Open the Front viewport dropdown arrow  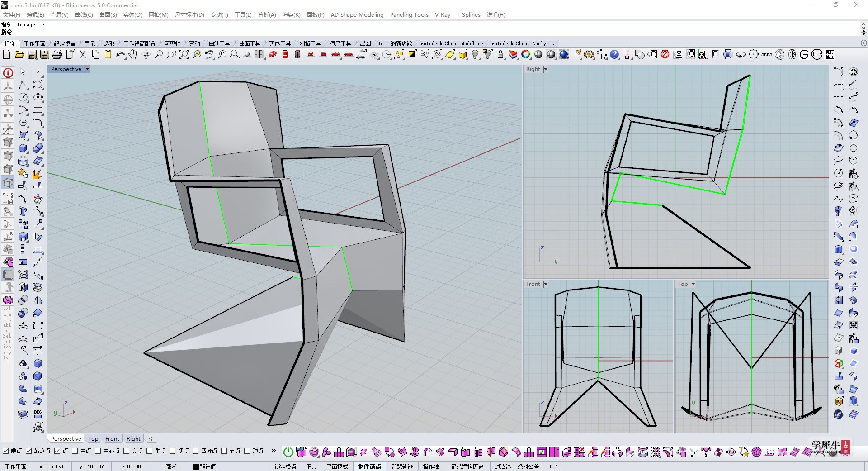click(x=546, y=284)
